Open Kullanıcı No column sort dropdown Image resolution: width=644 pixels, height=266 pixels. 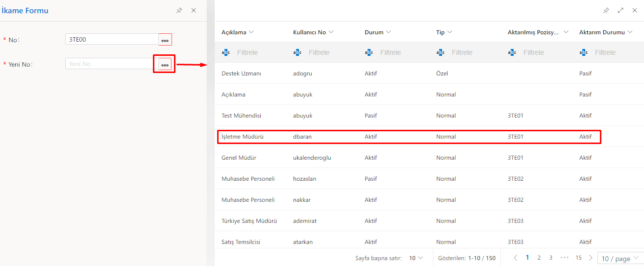coord(331,32)
